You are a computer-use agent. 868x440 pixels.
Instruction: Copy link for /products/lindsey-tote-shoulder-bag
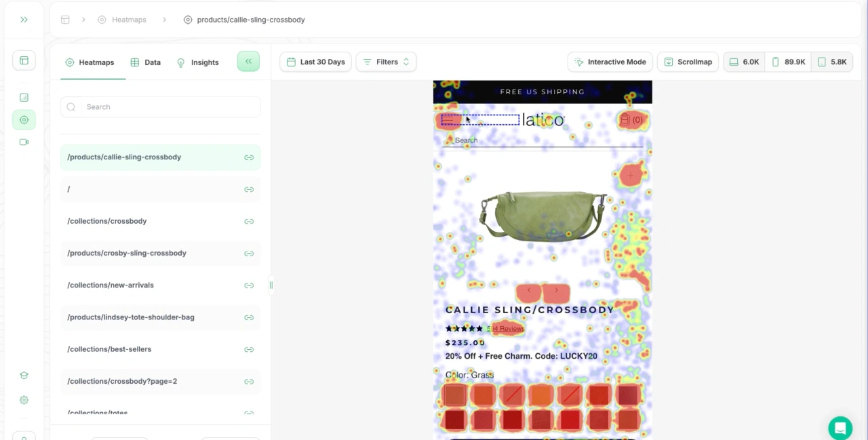pyautogui.click(x=249, y=317)
